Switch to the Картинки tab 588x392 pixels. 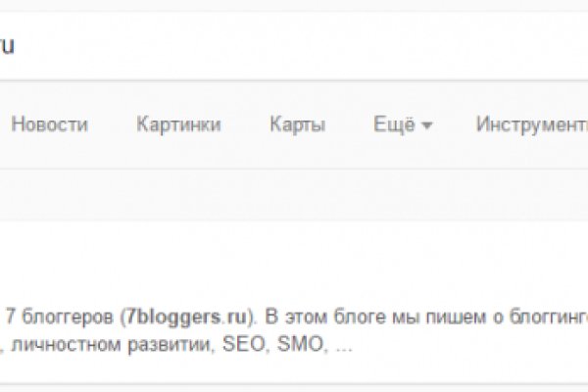pyautogui.click(x=178, y=124)
